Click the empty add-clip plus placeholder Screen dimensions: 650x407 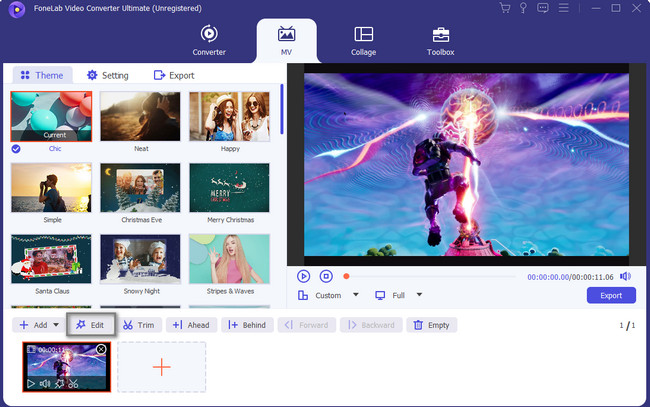[x=162, y=367]
